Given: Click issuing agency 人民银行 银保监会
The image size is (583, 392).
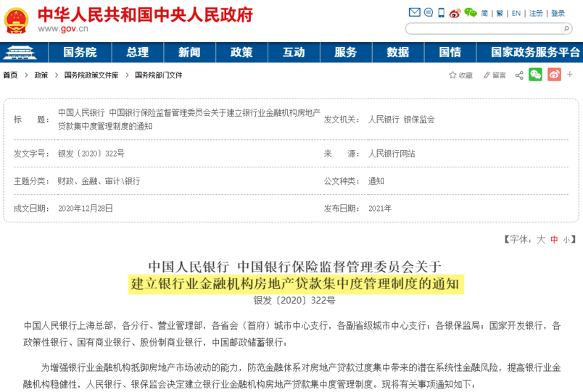Looking at the screenshot, I should 401,120.
